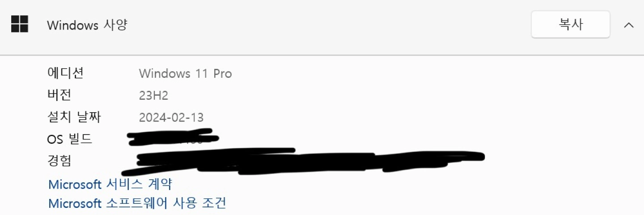
Task: Select the OS 빌드 label
Action: coord(70,139)
